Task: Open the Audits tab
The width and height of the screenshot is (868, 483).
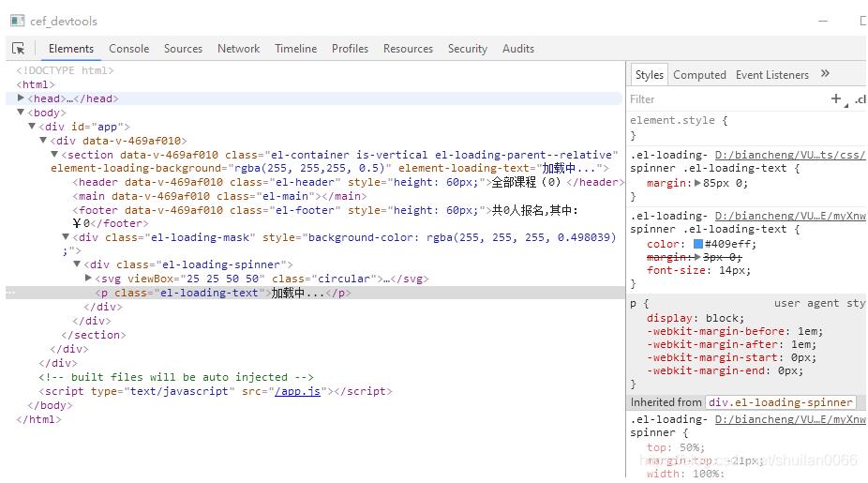Action: 518,49
